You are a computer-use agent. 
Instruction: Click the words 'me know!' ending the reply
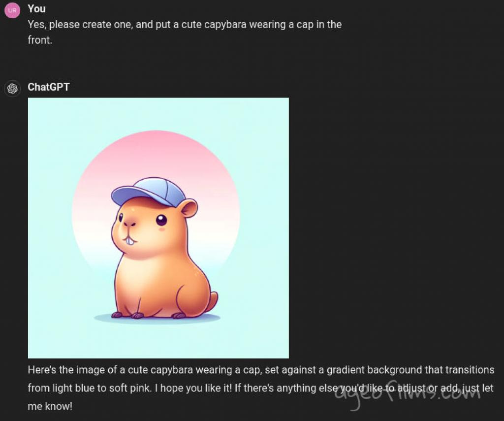click(x=50, y=406)
